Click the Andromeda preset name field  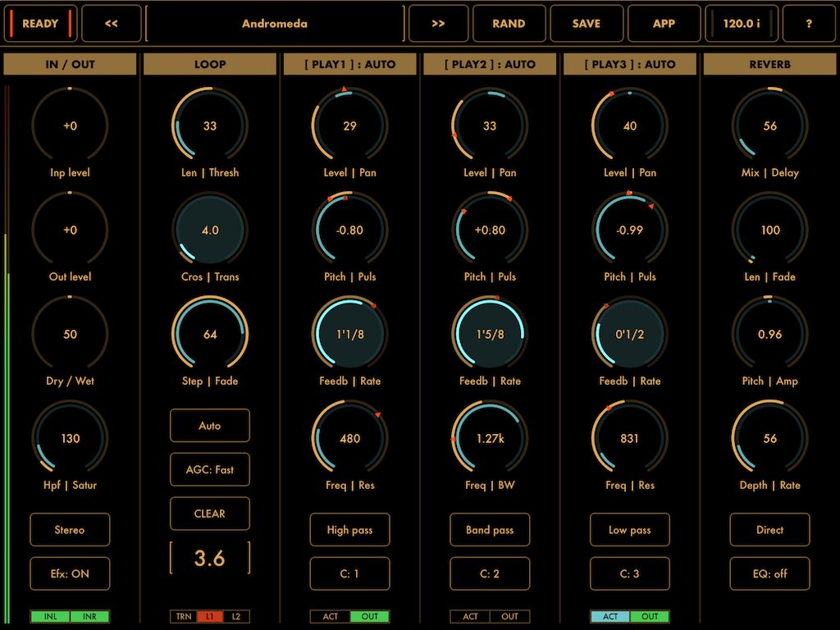click(273, 24)
